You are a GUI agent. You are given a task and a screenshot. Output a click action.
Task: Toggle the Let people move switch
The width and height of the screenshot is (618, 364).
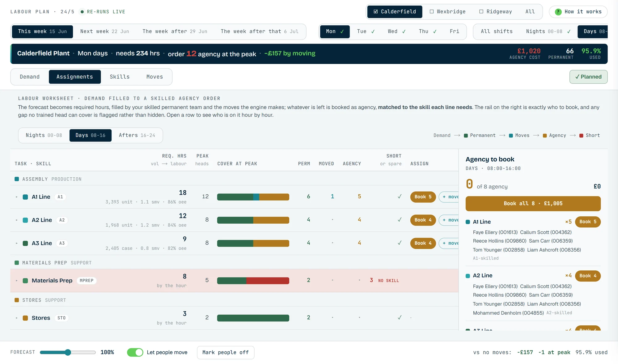coord(135,352)
